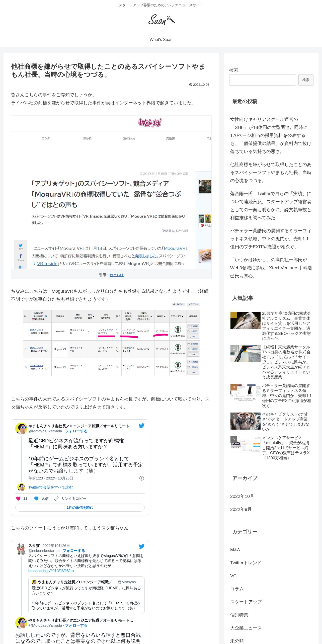Click the 検索 search button
The height and width of the screenshot is (644, 322).
click(x=306, y=80)
